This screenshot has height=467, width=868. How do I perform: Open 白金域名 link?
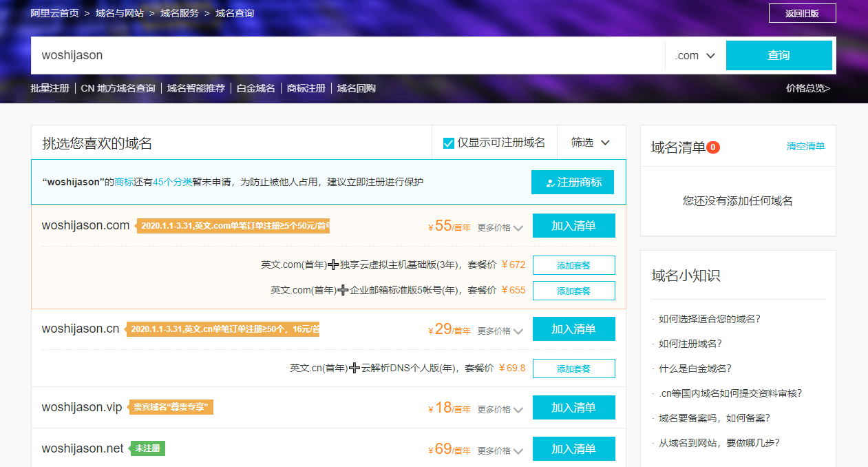(x=256, y=88)
